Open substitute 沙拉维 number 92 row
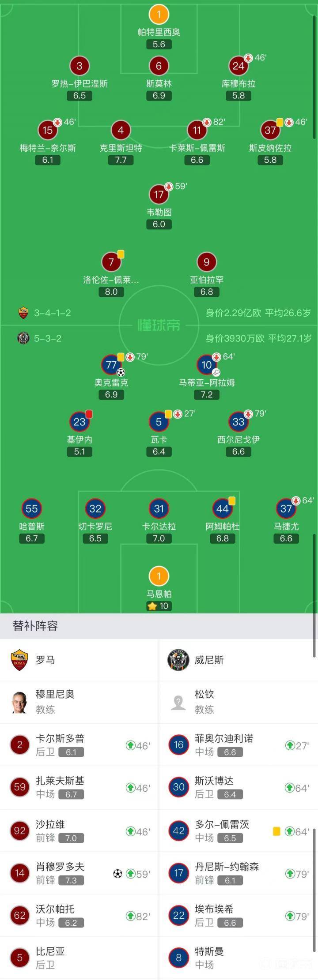Image resolution: width=318 pixels, height=980 pixels. tap(79, 831)
